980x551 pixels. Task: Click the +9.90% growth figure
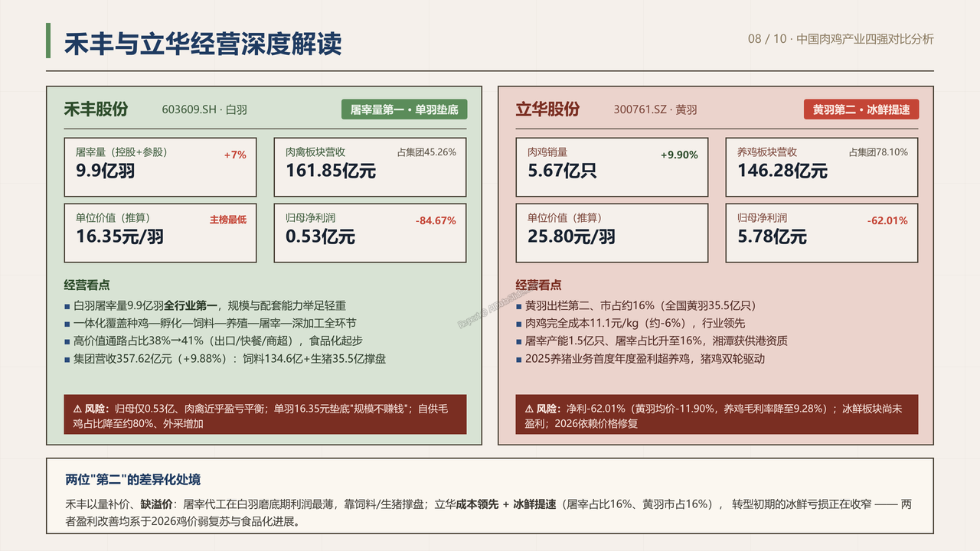click(680, 155)
